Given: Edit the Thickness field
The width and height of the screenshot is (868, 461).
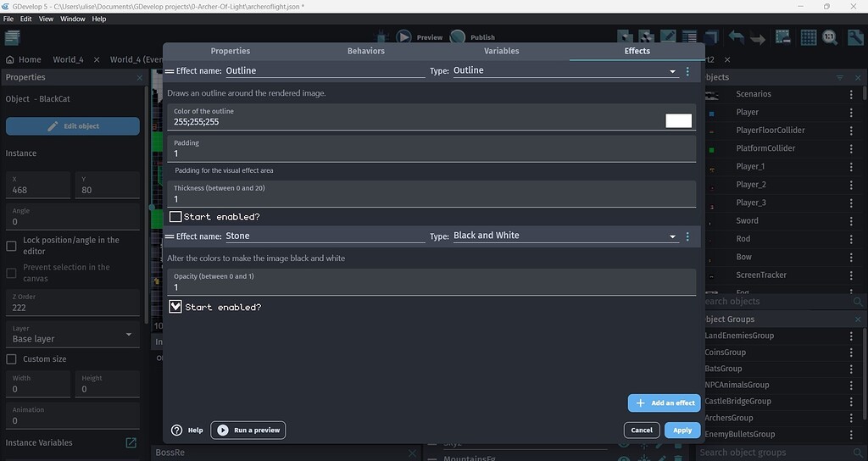Looking at the screenshot, I should (431, 194).
